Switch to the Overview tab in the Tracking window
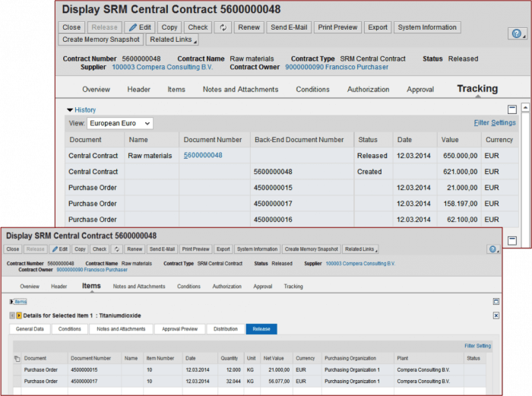 (x=96, y=90)
